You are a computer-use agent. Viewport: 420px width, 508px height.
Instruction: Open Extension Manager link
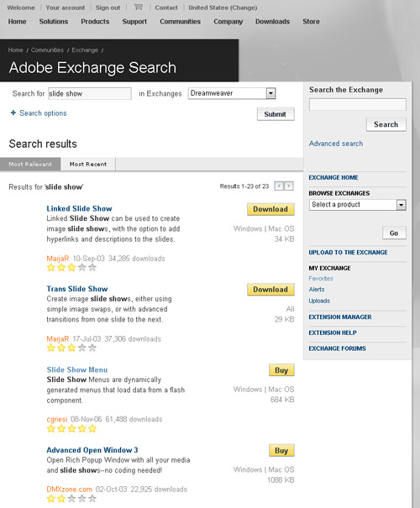(x=340, y=317)
